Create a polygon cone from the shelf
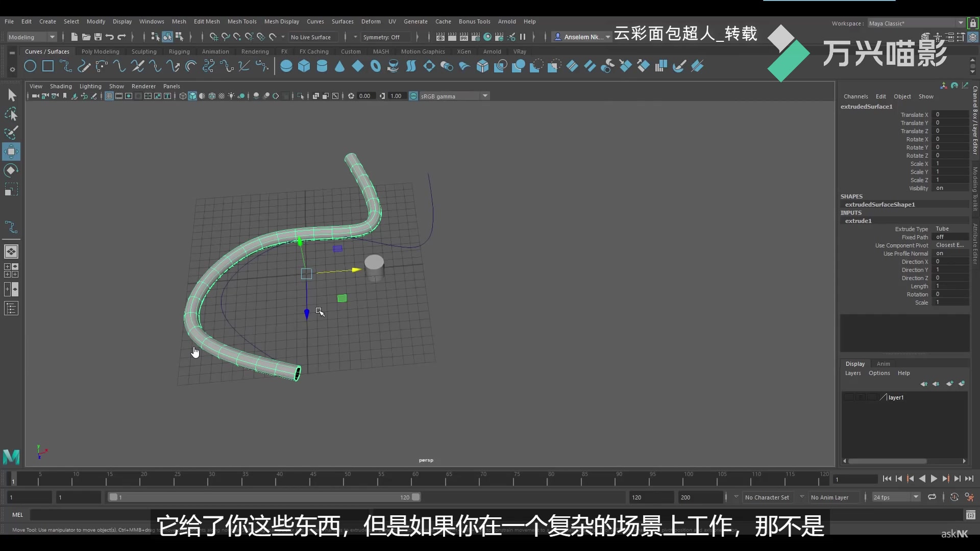Viewport: 980px width, 551px height. [x=339, y=66]
